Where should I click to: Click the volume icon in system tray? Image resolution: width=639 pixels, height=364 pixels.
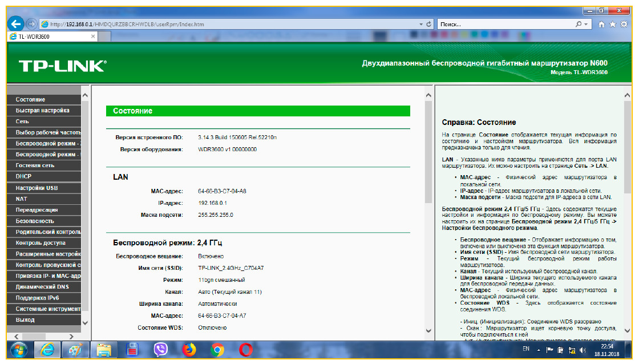pos(583,350)
